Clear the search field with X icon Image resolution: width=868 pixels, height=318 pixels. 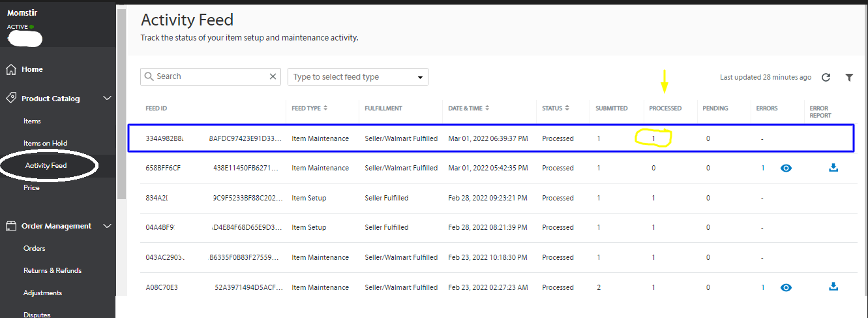[273, 76]
